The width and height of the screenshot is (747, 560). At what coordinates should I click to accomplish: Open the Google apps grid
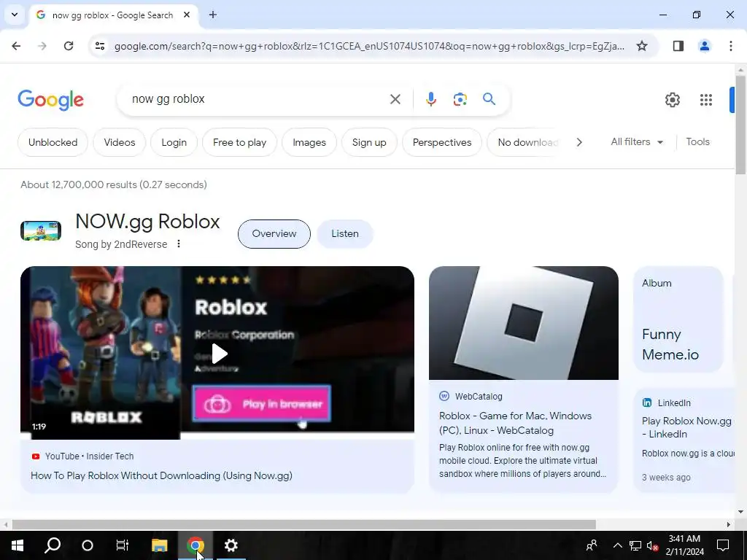coord(705,99)
